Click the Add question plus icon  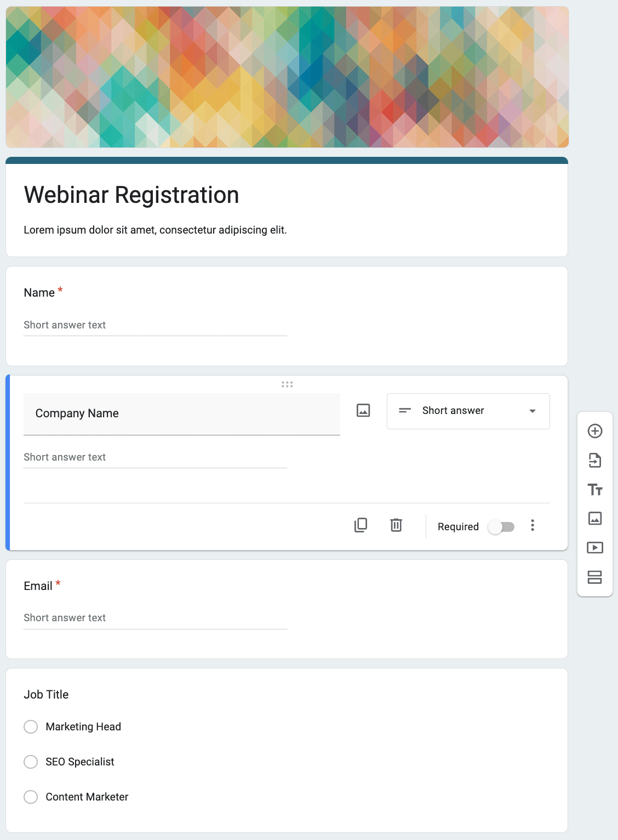coord(595,431)
